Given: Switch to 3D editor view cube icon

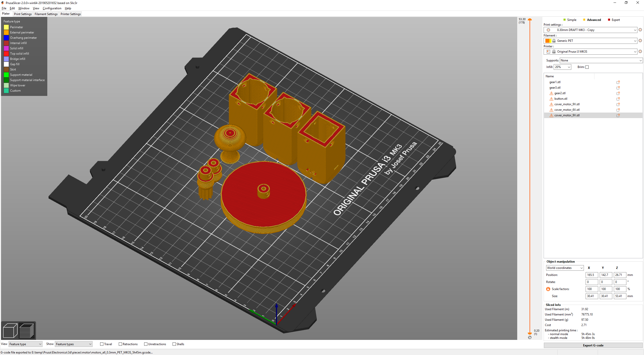Looking at the screenshot, I should (10, 330).
